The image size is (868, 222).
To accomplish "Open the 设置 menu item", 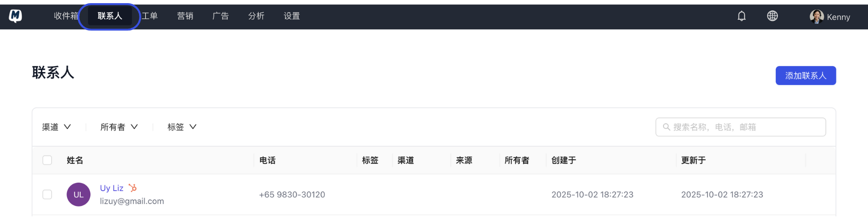I will (291, 16).
